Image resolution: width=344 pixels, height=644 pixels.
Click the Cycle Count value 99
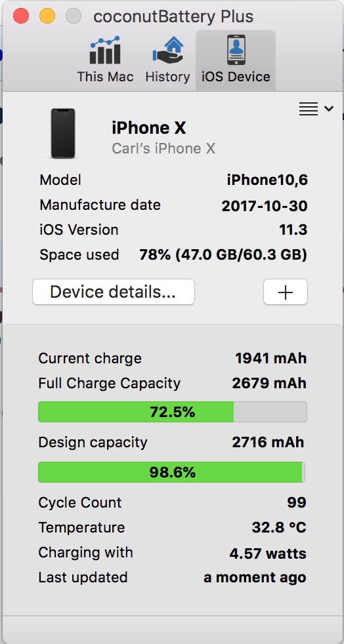click(x=297, y=503)
